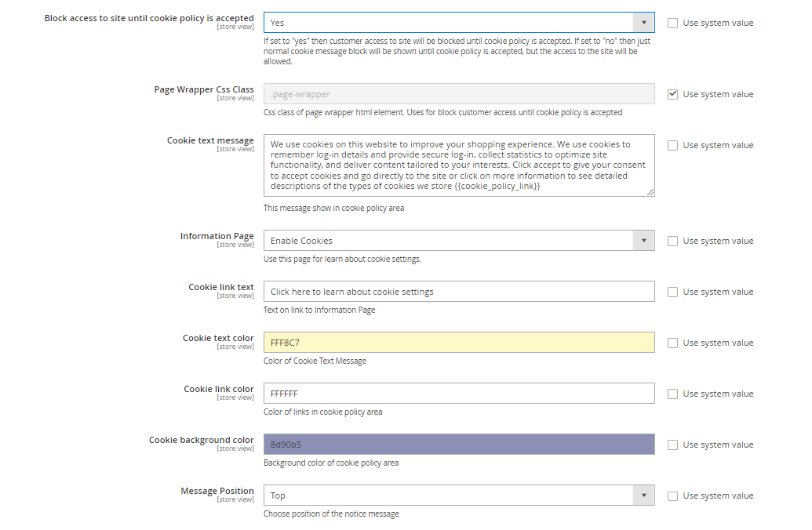The image size is (812, 530).
Task: Click the Cookie background color field 8d90b5
Action: click(x=459, y=445)
